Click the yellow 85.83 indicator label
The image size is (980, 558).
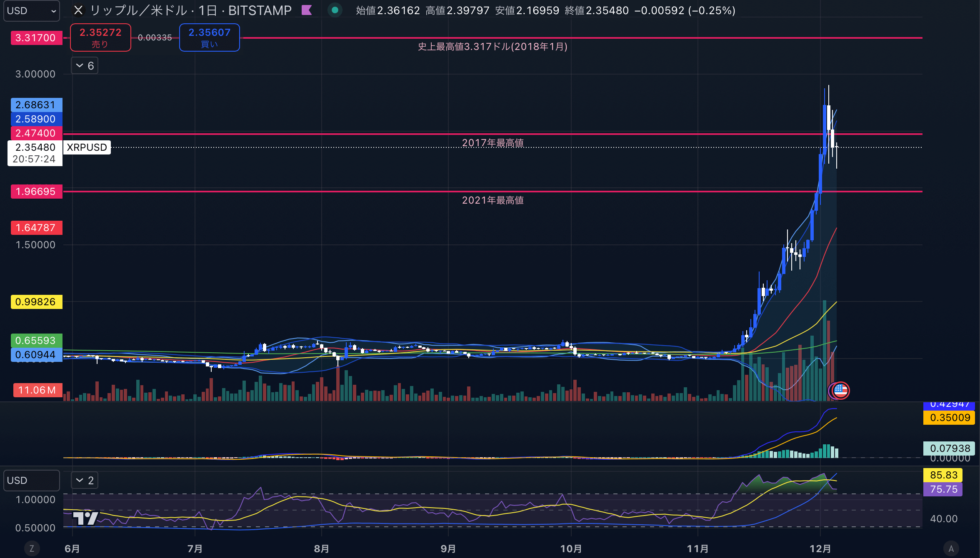943,475
